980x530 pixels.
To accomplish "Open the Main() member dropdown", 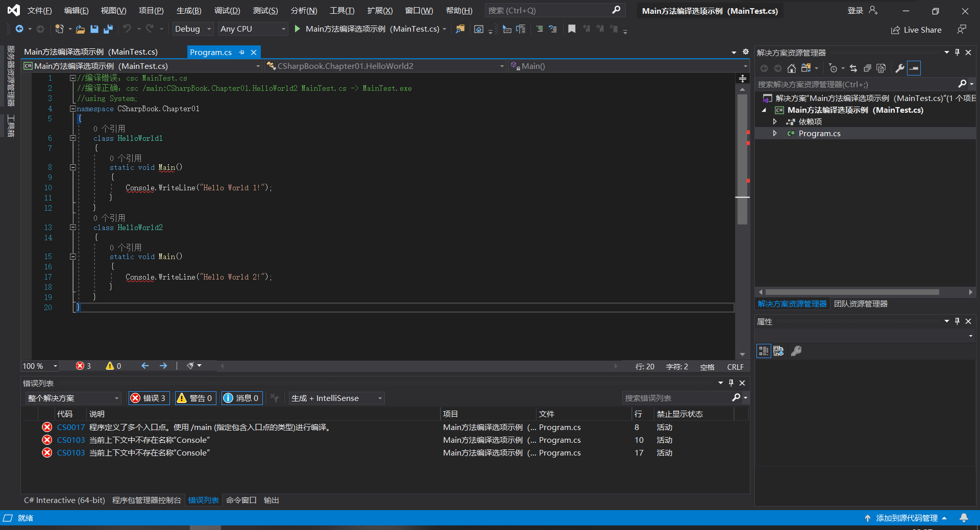I will 629,66.
